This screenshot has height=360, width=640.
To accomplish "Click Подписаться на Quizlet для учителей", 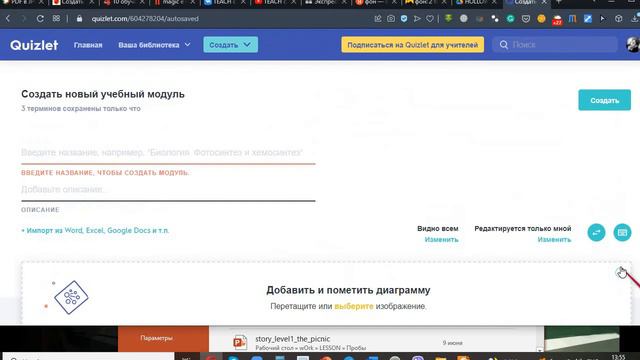I will [x=413, y=45].
